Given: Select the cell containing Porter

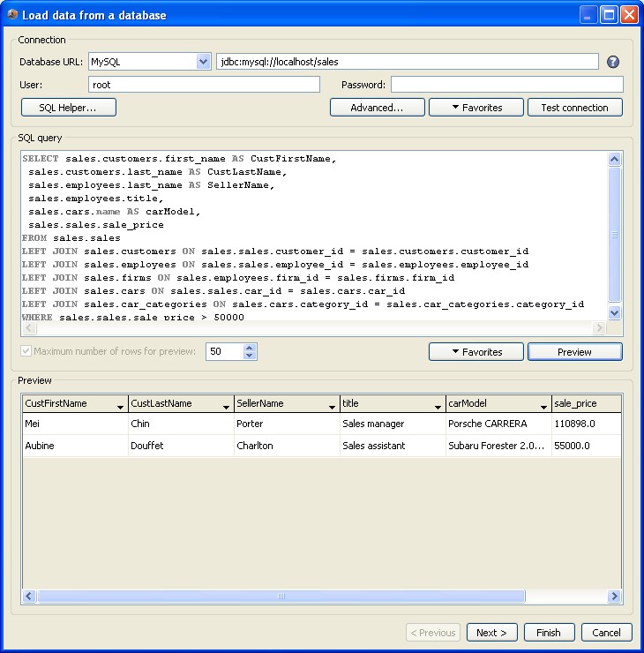Looking at the screenshot, I should [287, 424].
